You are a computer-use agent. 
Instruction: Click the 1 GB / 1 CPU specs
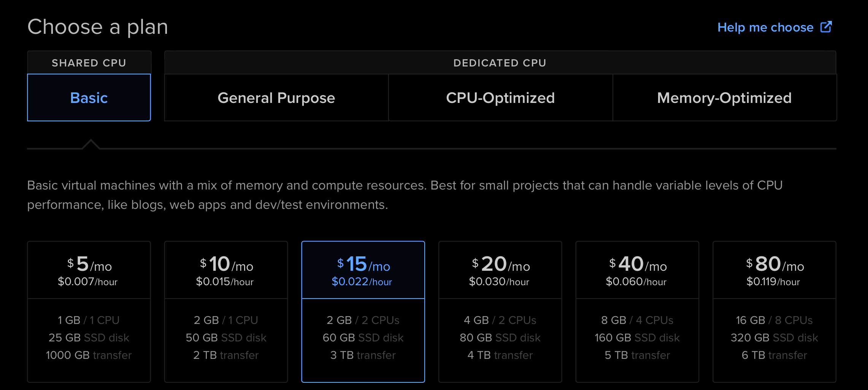(x=89, y=320)
